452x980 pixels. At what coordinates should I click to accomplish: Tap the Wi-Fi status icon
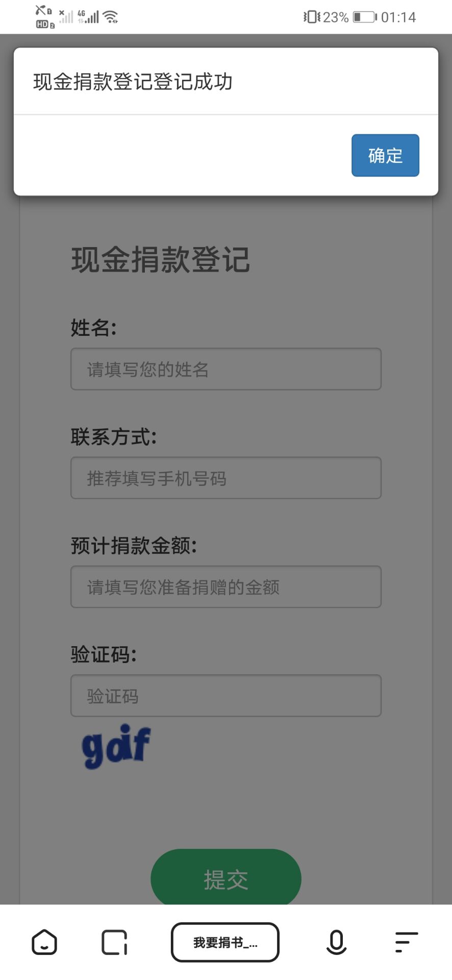coord(110,17)
